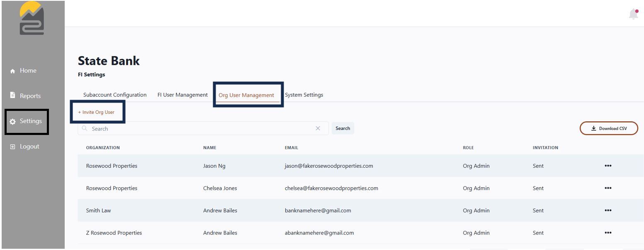This screenshot has width=644, height=250.
Task: Clear search with the X icon
Action: [x=318, y=128]
